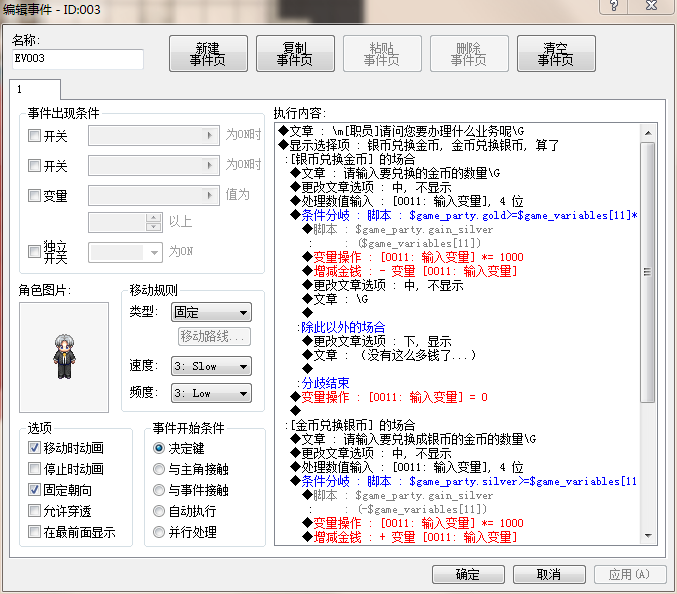677x594 pixels.
Task: Click the 确定 button
Action: point(468,575)
